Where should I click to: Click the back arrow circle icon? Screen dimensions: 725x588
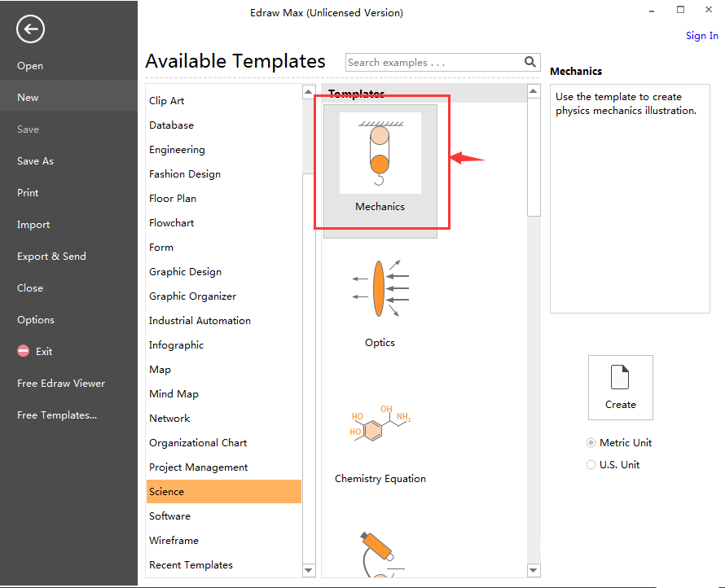tap(30, 30)
